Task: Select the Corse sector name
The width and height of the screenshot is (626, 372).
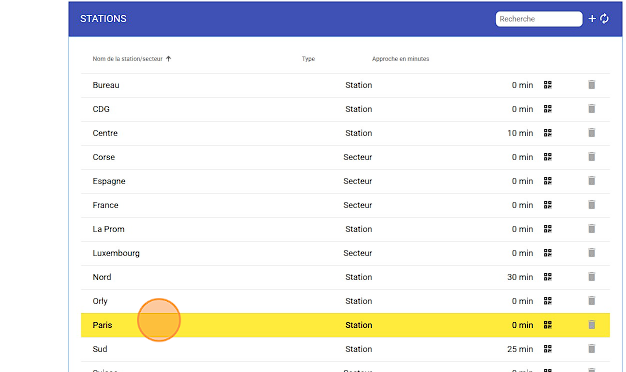Action: coord(104,157)
